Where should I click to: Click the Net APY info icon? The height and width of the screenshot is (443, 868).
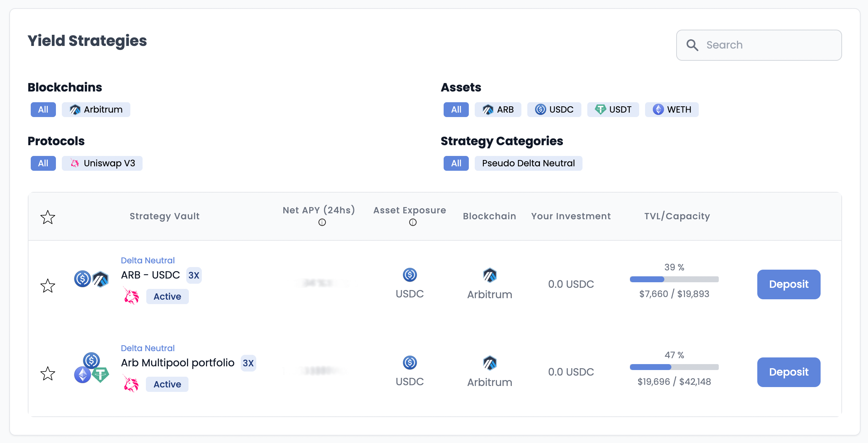322,222
